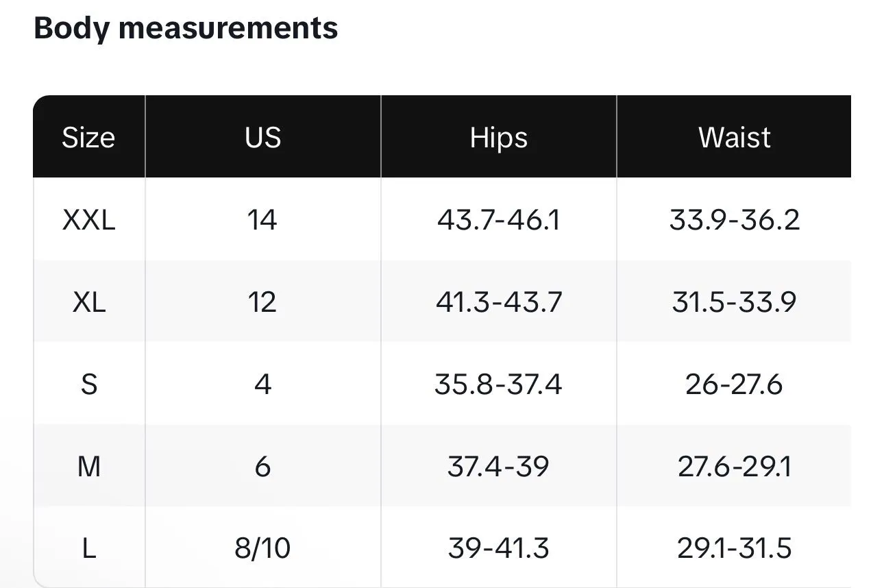The image size is (884, 588).
Task: Select the Waist column header
Action: click(734, 137)
